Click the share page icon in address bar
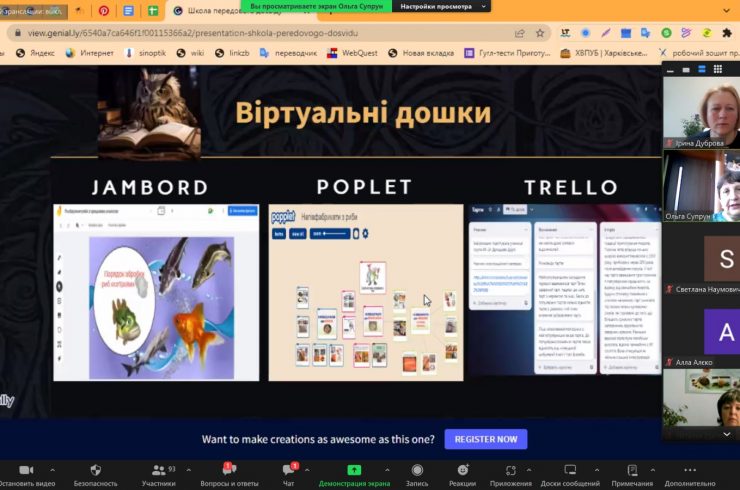Image resolution: width=740 pixels, height=490 pixels. 520,33
